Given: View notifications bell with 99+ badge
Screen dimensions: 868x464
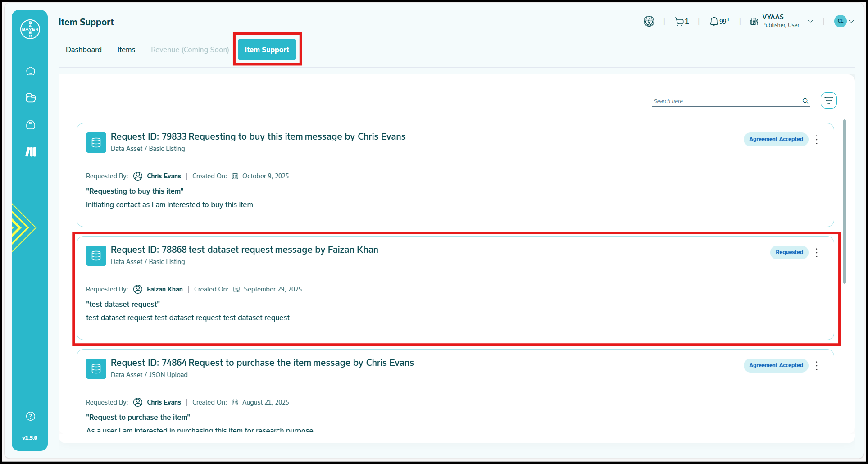Looking at the screenshot, I should coord(714,22).
